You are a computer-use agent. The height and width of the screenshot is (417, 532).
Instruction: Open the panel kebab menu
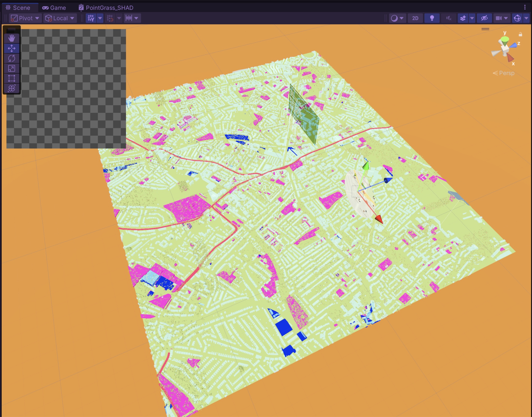(525, 7)
